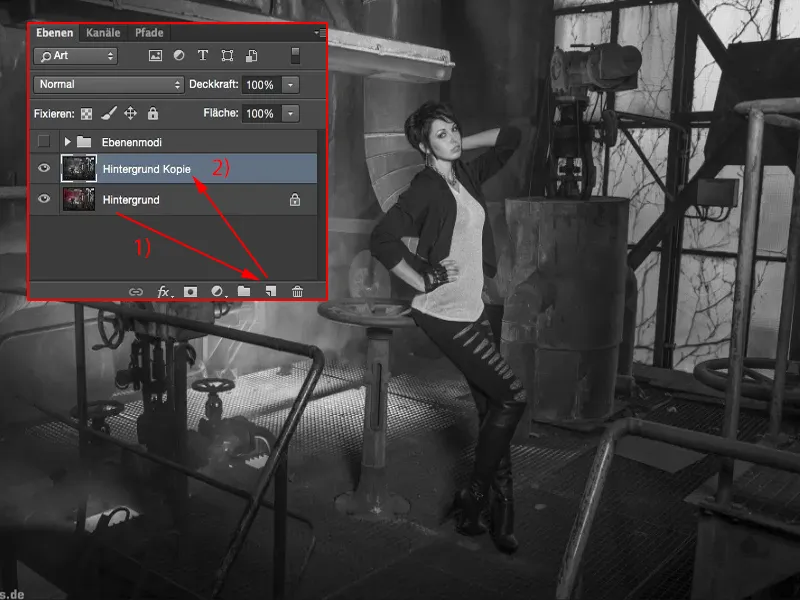Delete layer trash icon
Screen dimensions: 800x600
point(297,291)
